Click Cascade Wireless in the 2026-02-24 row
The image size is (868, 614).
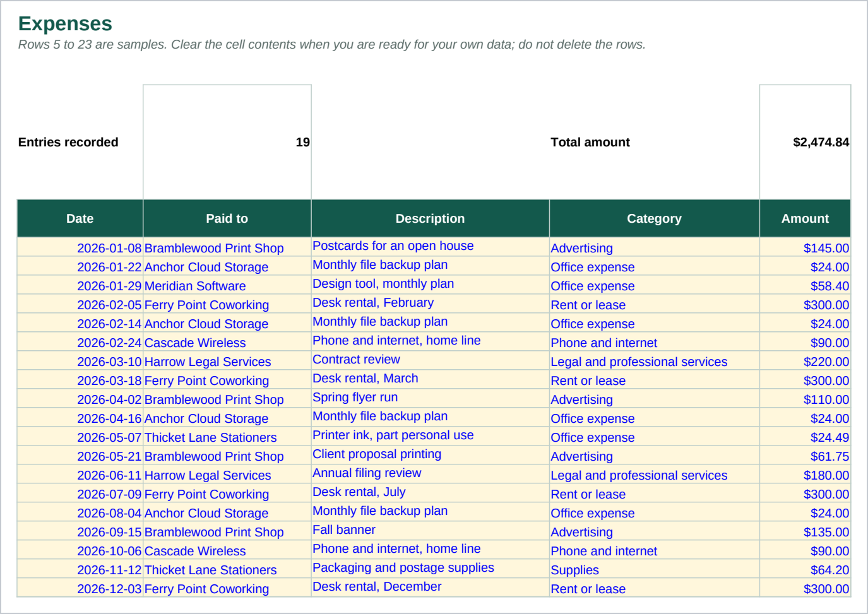tap(227, 342)
